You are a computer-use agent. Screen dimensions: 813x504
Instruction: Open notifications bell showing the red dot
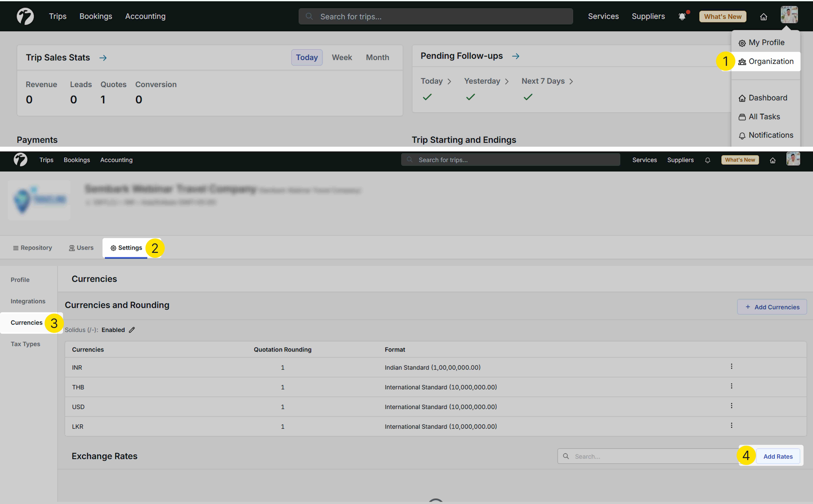682,16
